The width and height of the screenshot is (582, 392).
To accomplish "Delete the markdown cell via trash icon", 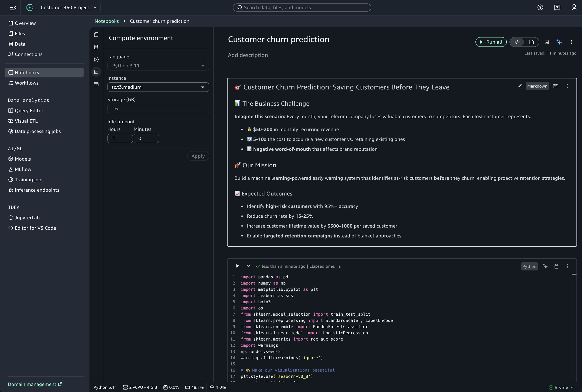I will [555, 86].
